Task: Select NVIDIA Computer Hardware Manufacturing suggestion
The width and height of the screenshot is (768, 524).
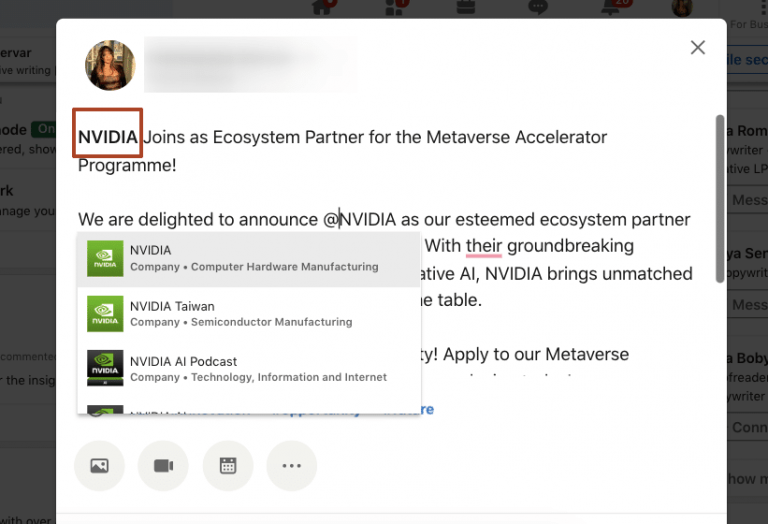Action: pyautogui.click(x=249, y=258)
